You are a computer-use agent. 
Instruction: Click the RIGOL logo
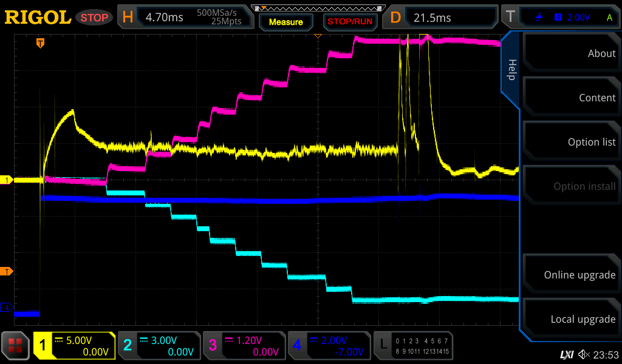[38, 18]
